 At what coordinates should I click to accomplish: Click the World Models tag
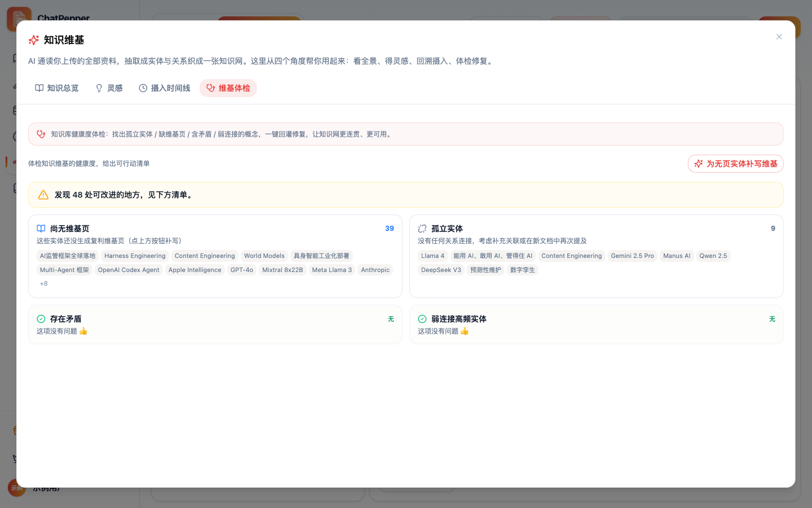264,256
